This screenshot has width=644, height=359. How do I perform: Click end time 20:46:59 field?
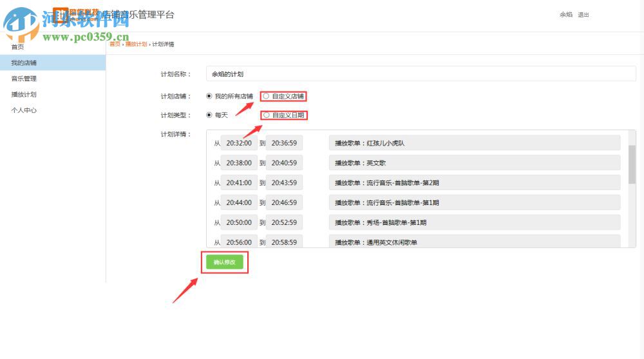(x=284, y=203)
